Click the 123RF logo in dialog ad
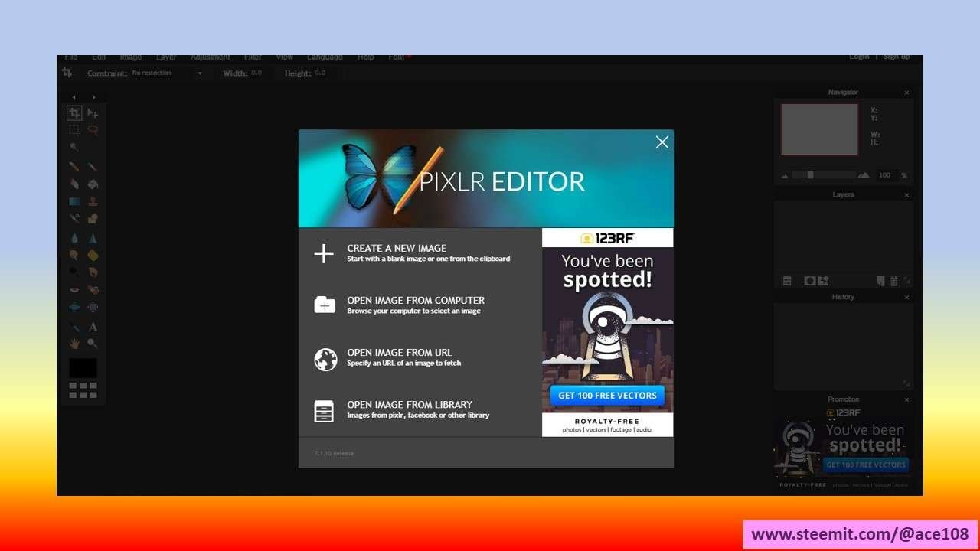 coord(607,238)
